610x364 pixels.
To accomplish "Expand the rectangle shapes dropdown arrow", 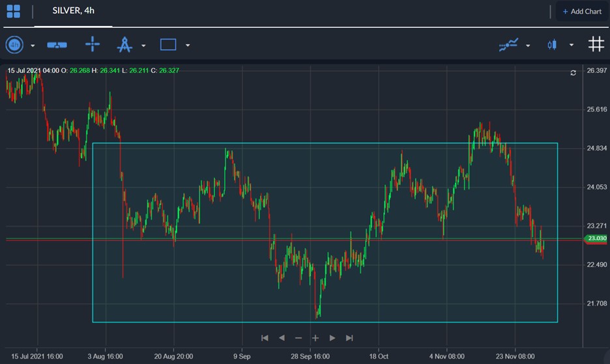I will click(188, 46).
